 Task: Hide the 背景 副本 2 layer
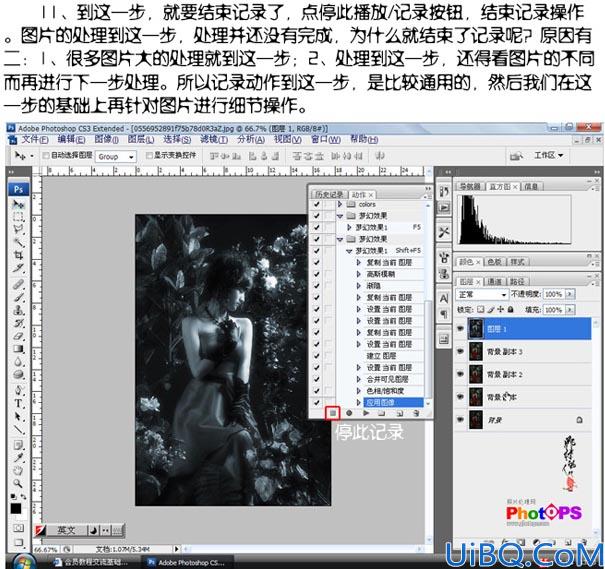(460, 374)
